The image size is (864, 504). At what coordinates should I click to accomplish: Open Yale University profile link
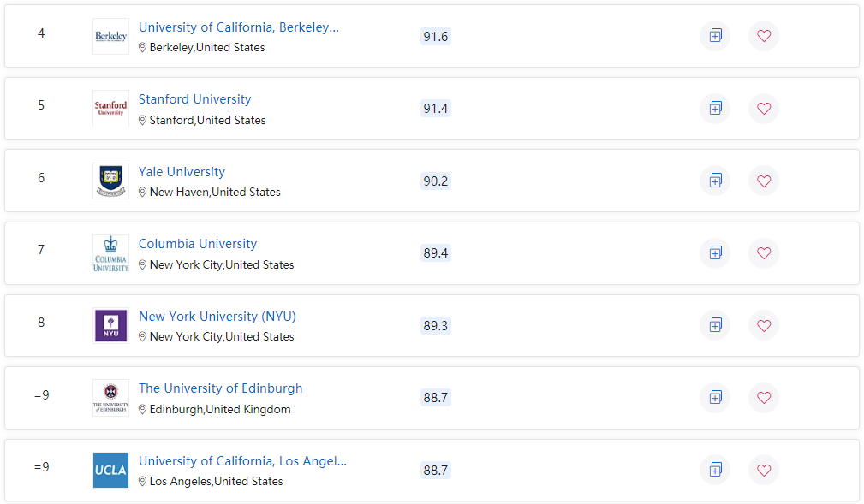click(x=182, y=172)
